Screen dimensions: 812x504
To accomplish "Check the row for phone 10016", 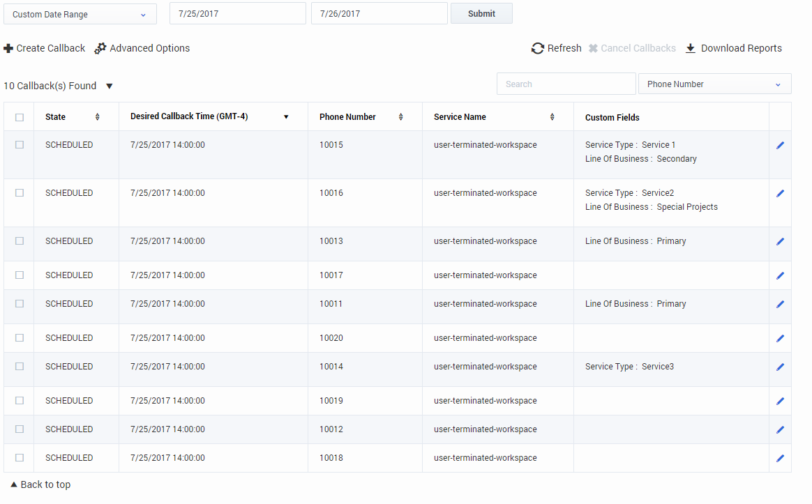I will pos(20,193).
